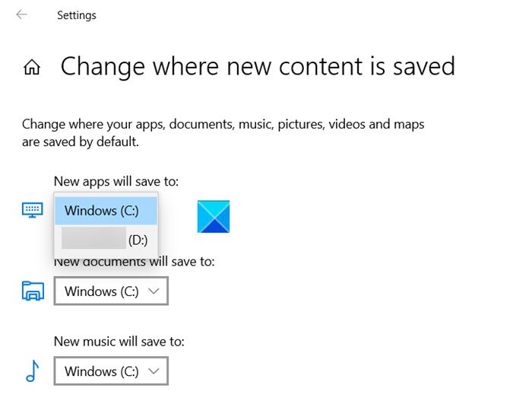
Task: Click the documents folder icon
Action: click(33, 291)
